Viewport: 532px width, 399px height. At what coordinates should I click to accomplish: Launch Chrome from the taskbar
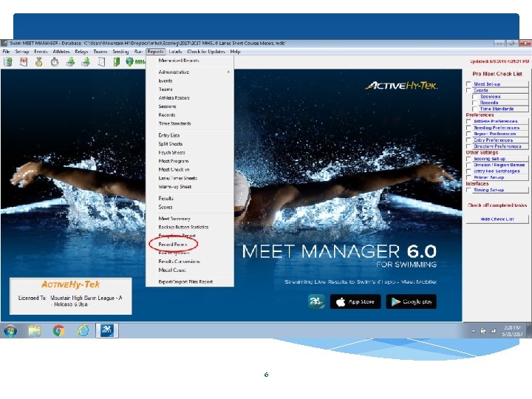coord(58,330)
